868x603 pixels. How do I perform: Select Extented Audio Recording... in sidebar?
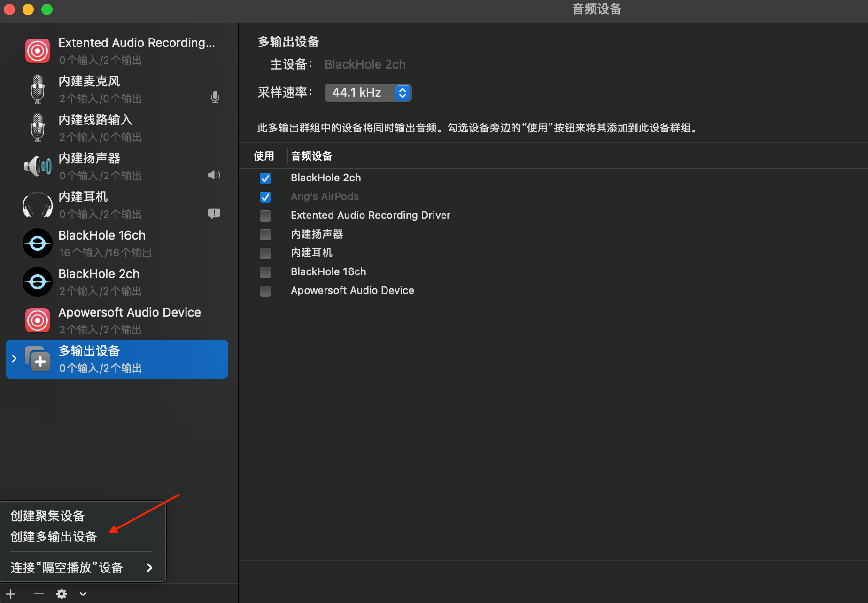click(136, 43)
